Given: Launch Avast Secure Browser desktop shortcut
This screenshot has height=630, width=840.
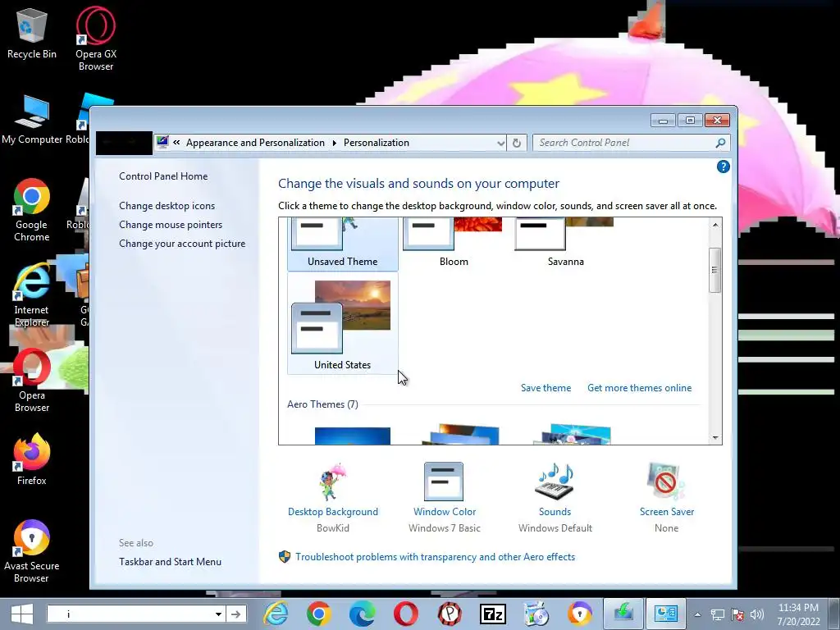Looking at the screenshot, I should [x=32, y=551].
